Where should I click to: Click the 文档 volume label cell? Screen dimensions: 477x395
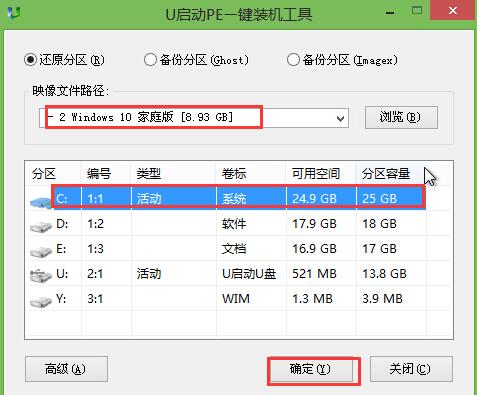234,249
